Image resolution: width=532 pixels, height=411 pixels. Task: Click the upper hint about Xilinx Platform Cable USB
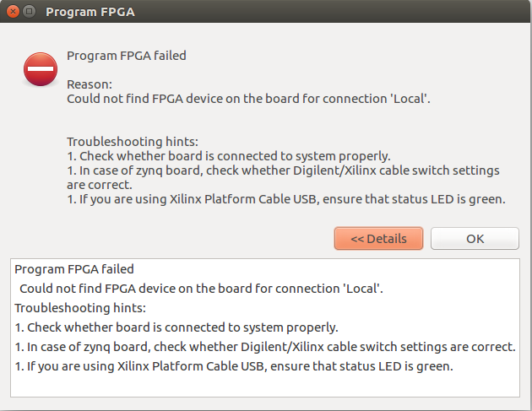coord(286,199)
